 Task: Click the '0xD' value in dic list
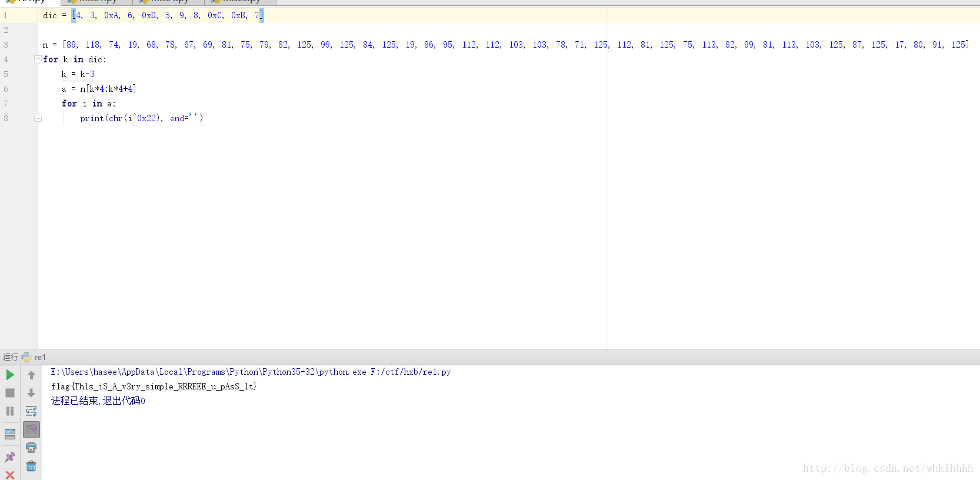(x=149, y=15)
